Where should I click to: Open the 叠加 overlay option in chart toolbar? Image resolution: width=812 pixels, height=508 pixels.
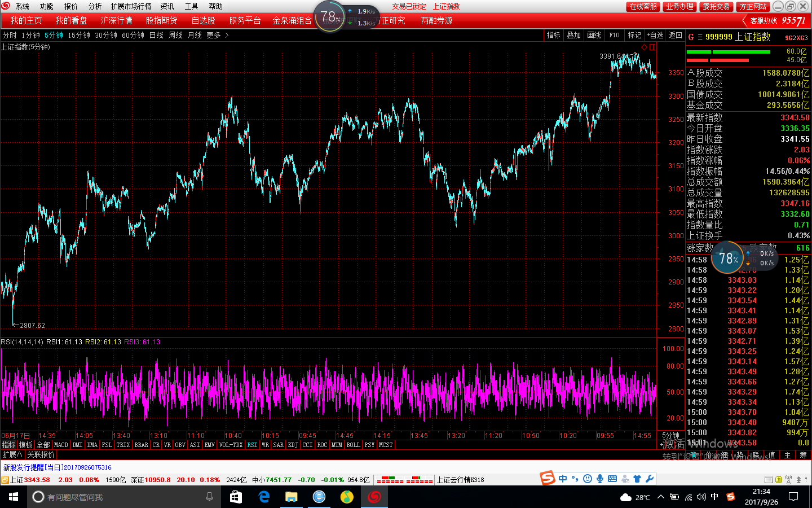(x=574, y=35)
